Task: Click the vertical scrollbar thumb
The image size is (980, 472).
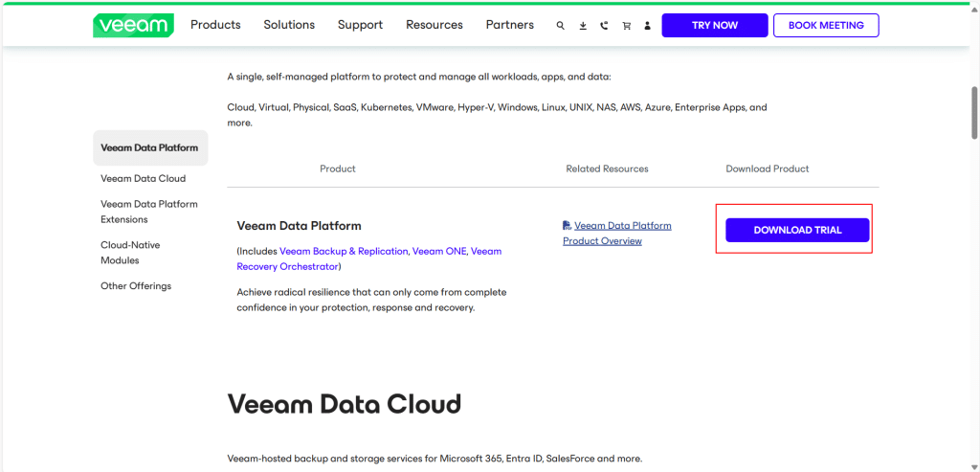Action: [974, 113]
